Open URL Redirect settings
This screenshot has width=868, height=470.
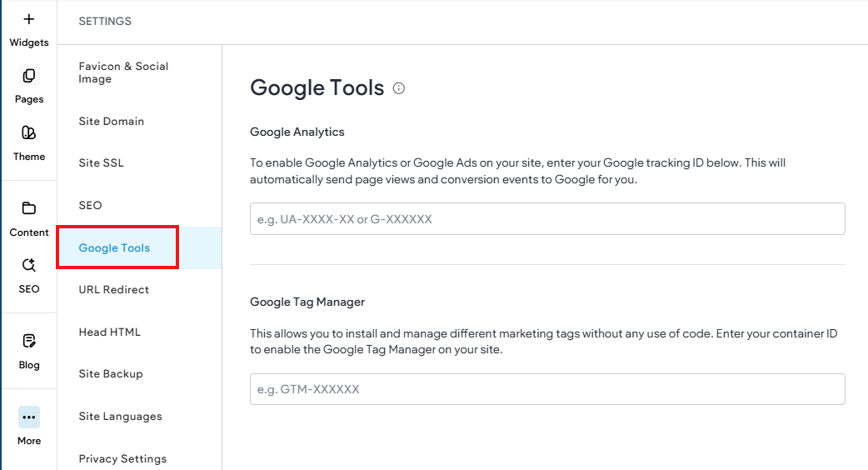click(x=113, y=289)
